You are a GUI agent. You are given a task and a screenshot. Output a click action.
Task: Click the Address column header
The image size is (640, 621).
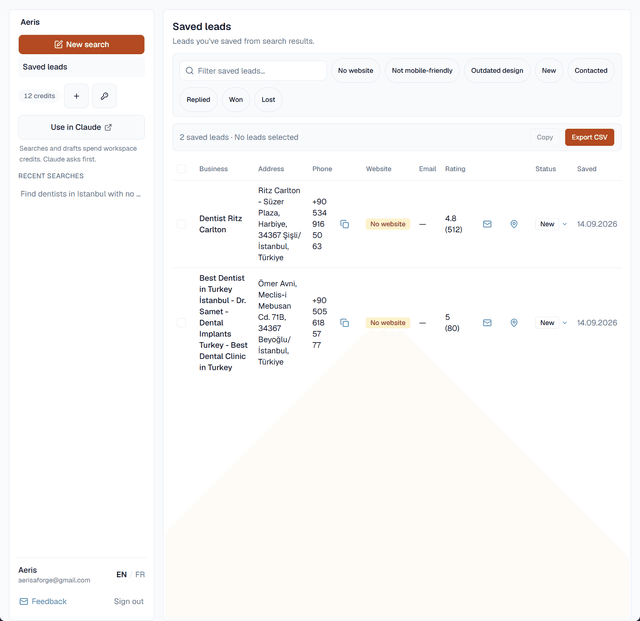pyautogui.click(x=271, y=169)
